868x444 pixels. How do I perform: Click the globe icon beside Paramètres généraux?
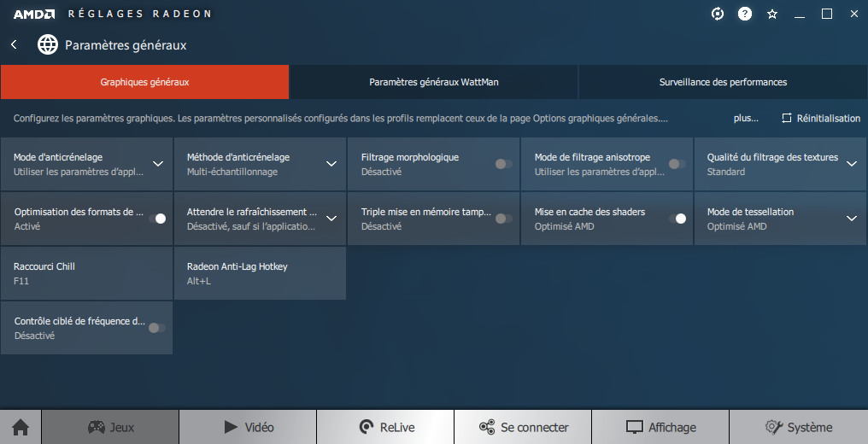(48, 44)
